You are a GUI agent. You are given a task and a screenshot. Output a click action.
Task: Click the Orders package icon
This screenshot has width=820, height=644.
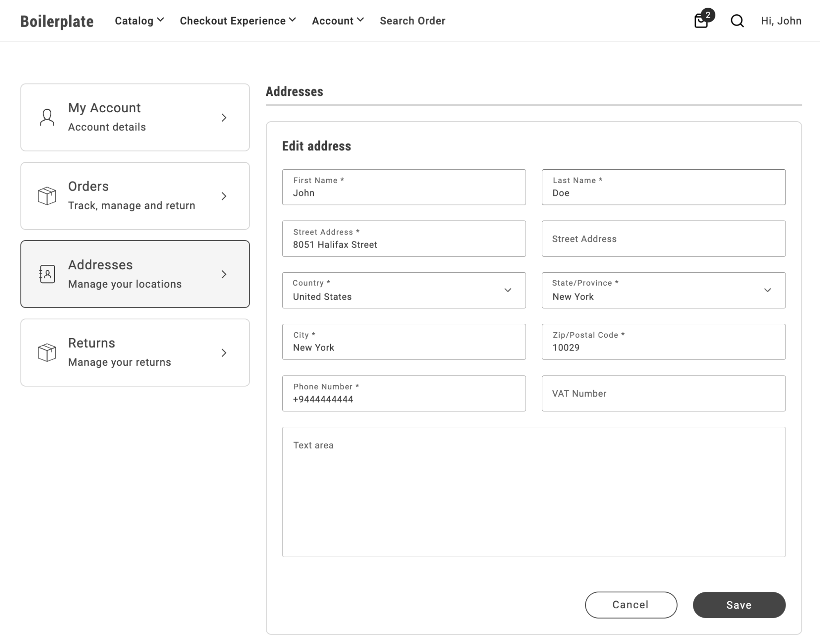(x=47, y=195)
